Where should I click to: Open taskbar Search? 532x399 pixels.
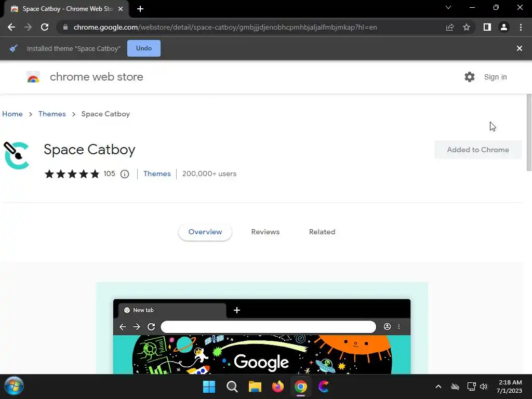(232, 387)
